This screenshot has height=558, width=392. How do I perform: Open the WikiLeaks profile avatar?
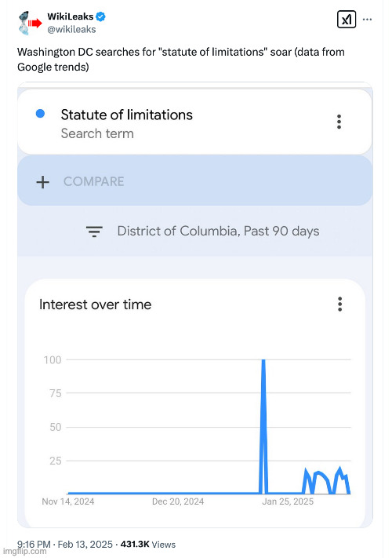click(30, 23)
